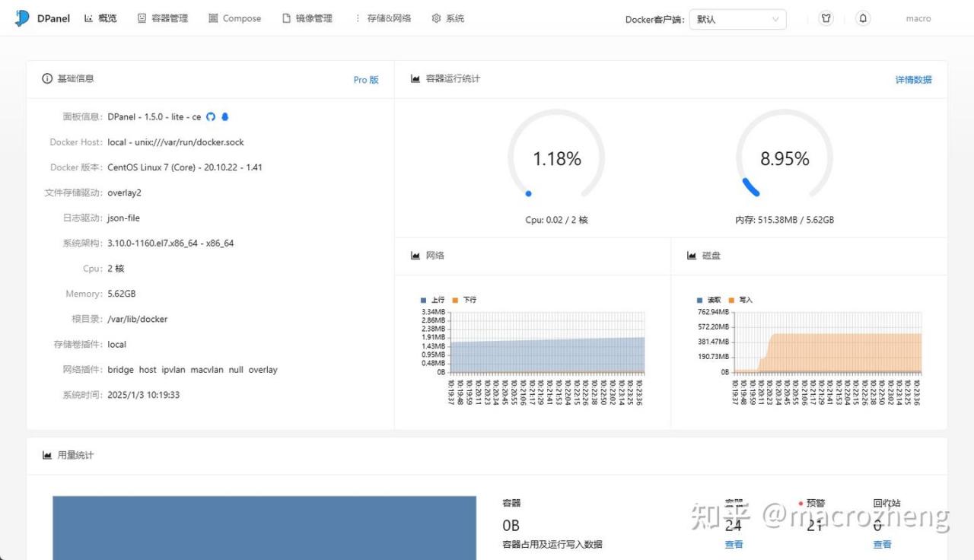974x560 pixels.
Task: Click the theme shirt icon
Action: coord(826,18)
